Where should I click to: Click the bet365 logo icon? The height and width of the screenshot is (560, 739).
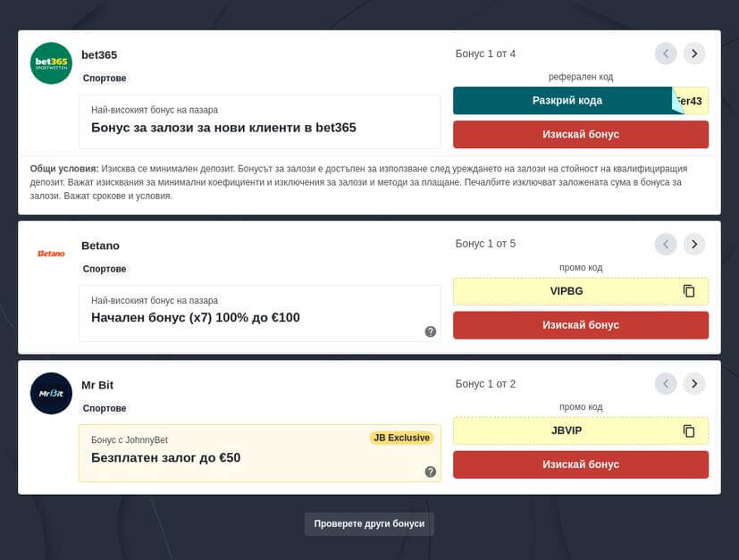(x=51, y=63)
